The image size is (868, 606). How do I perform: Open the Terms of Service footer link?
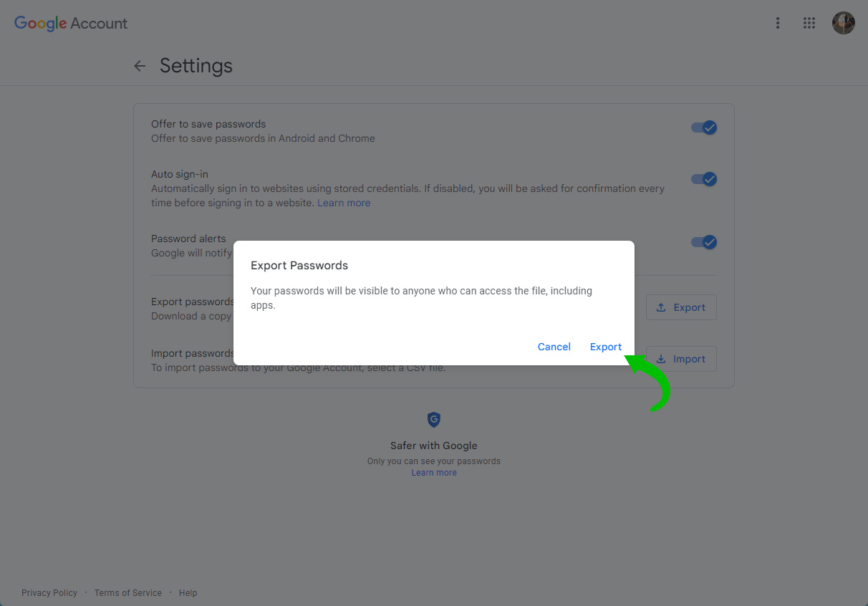[x=128, y=593]
